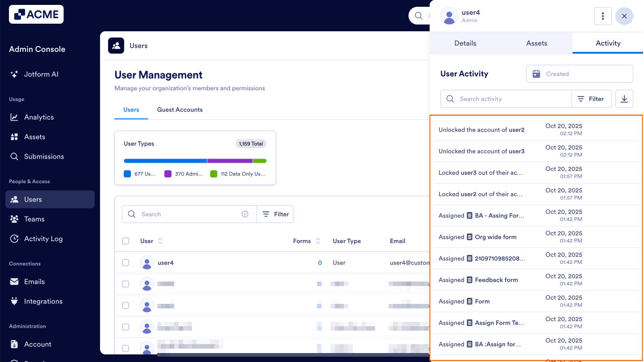
Task: Sort the Forms column with its chevron
Action: tap(317, 240)
